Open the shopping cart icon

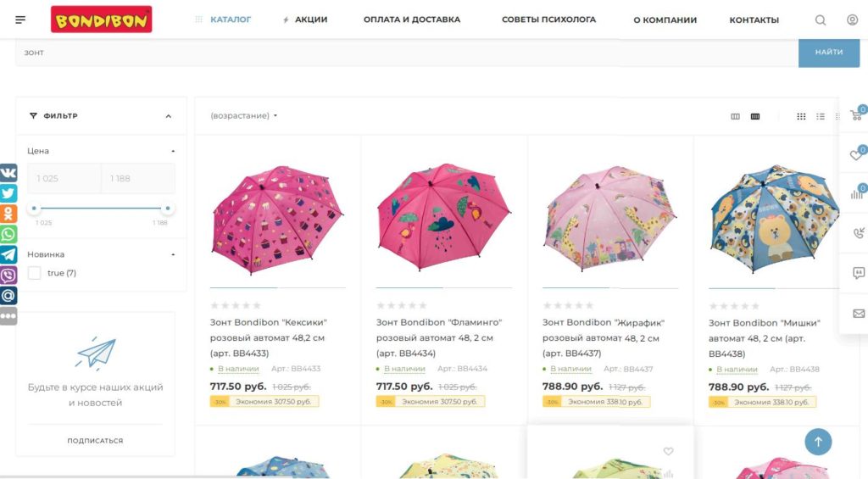pyautogui.click(x=856, y=115)
